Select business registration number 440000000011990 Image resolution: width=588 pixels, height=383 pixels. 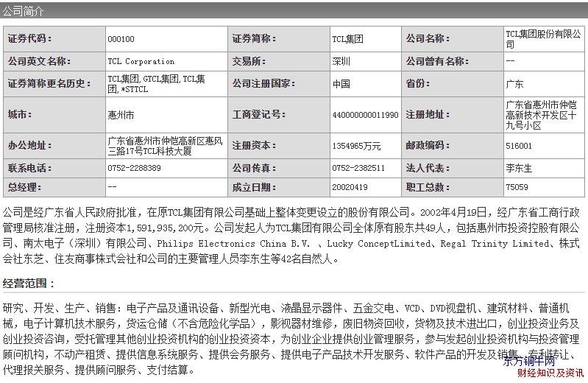point(365,115)
